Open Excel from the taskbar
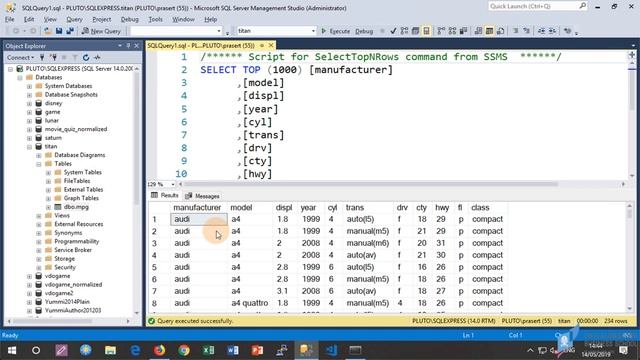 [208, 350]
